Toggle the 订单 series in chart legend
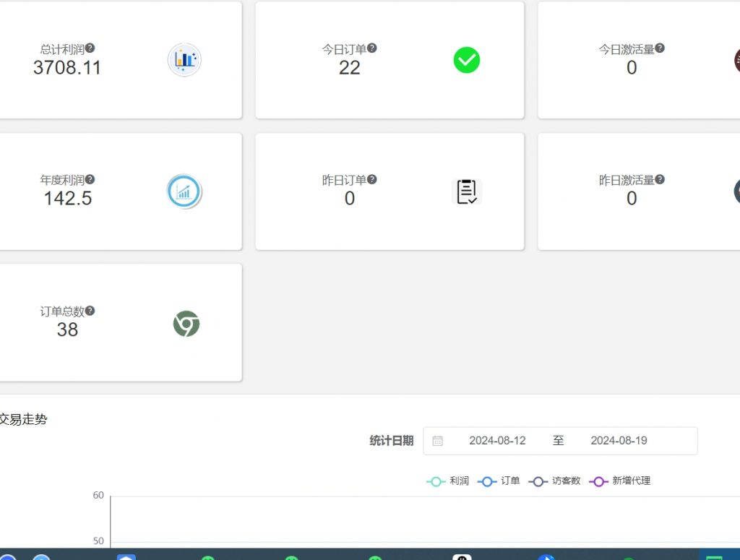Image resolution: width=740 pixels, height=560 pixels. click(499, 481)
